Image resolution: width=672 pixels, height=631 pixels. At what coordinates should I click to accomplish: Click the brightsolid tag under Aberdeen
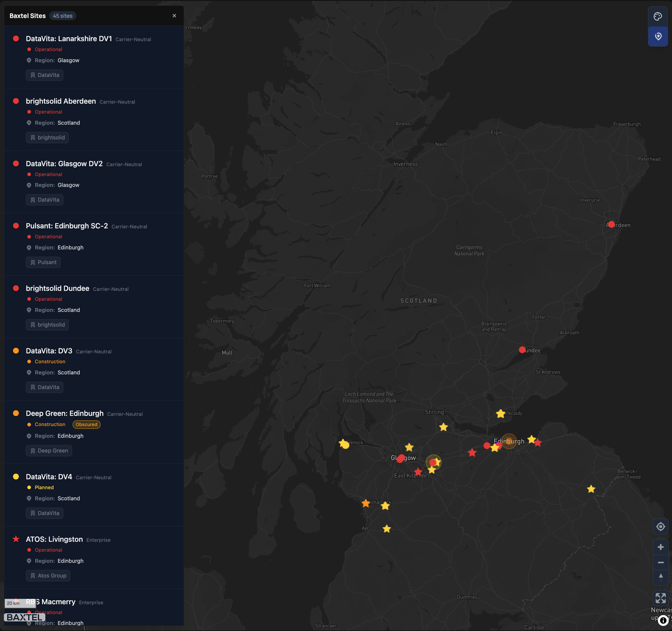point(47,137)
